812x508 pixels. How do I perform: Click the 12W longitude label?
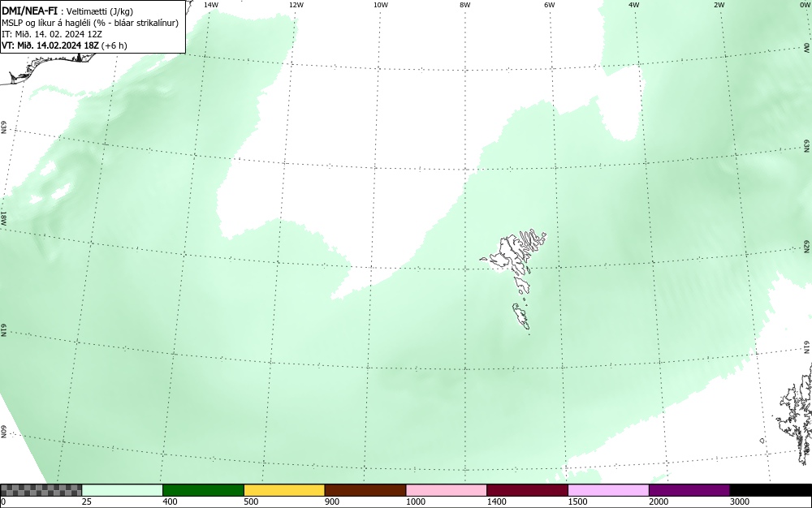296,5
